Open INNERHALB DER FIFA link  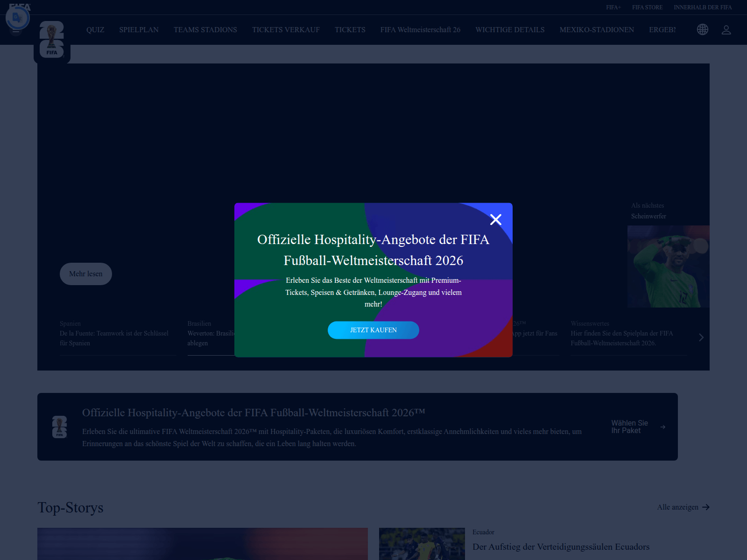(703, 7)
